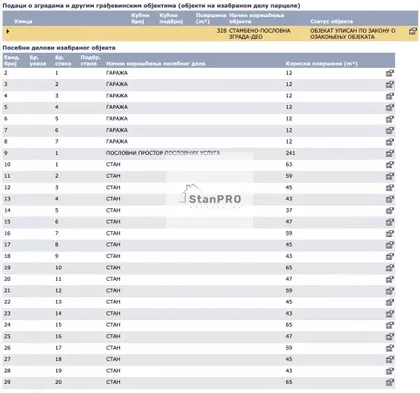Viewport: 420px width, 393px height.
Task: Open details icon for business space 241 m²
Action: click(390, 154)
